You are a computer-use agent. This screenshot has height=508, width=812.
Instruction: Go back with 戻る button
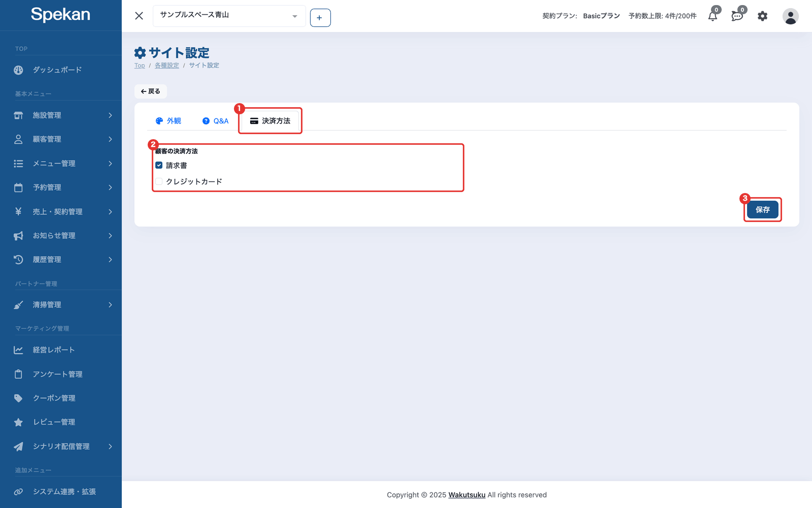151,91
